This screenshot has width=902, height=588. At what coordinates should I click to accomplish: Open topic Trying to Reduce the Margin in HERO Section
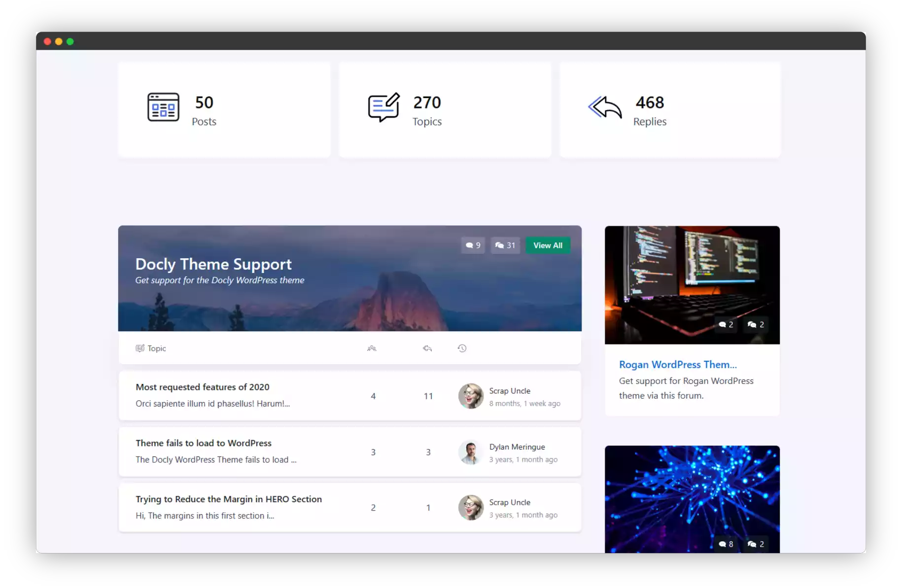click(x=229, y=499)
